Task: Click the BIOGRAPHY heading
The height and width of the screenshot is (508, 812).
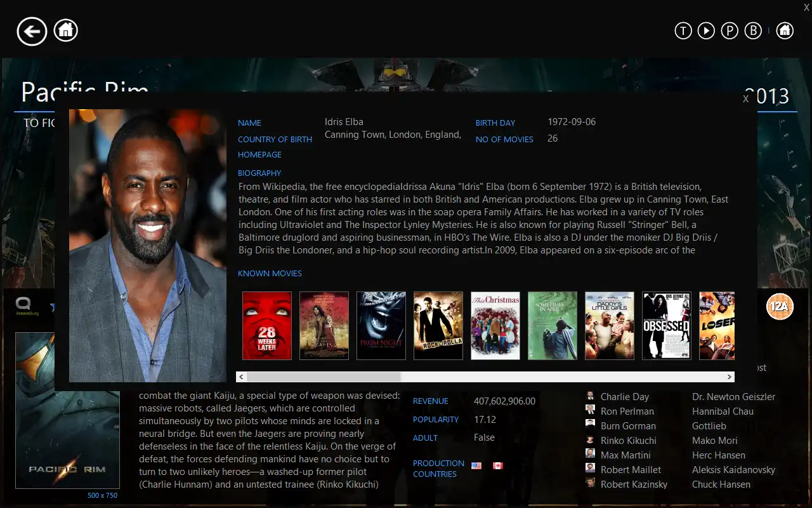Action: click(x=259, y=173)
